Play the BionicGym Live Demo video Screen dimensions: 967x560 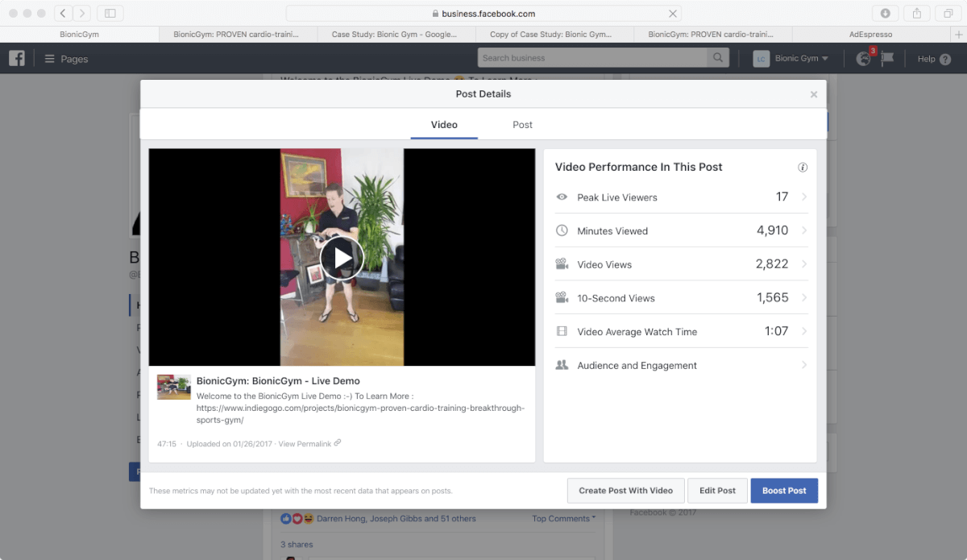(342, 258)
